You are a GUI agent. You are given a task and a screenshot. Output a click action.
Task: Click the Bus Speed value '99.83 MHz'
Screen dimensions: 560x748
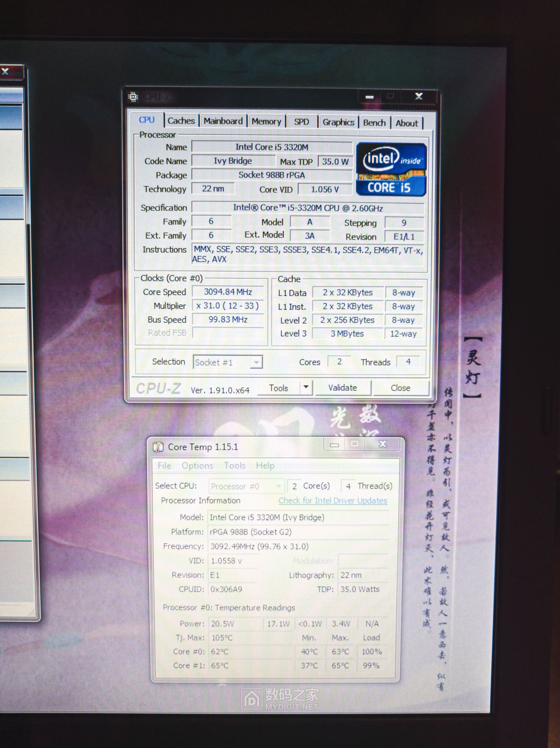[228, 320]
